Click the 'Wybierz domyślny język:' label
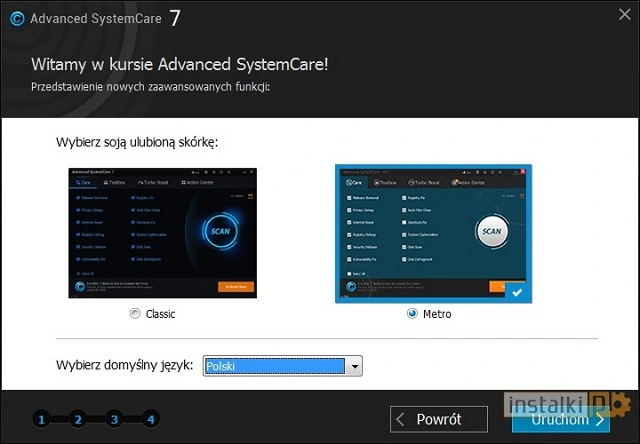Viewport: 640px width, 444px height. point(124,365)
